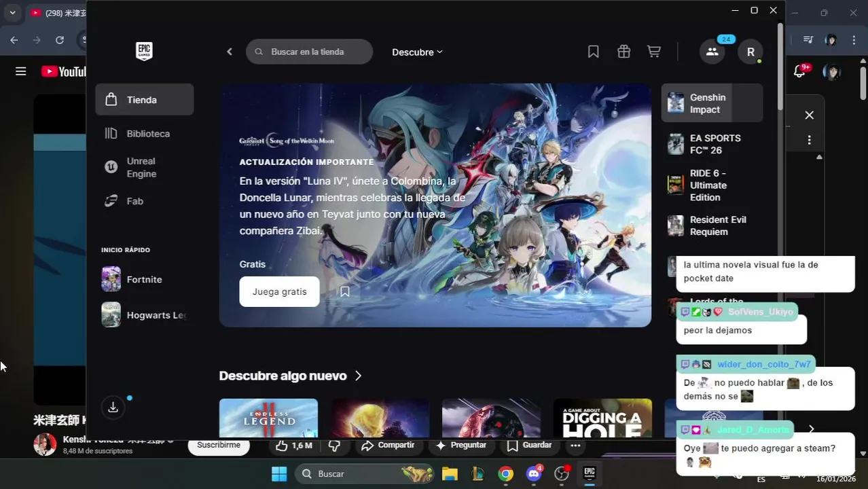This screenshot has height=489, width=868.
Task: Open the YouTube side panel options menu
Action: pyautogui.click(x=809, y=140)
